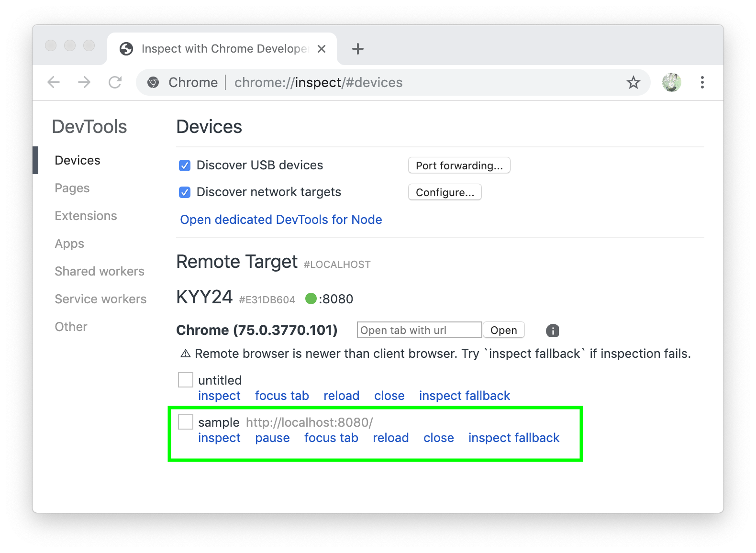Uncheck Discover USB devices
The width and height of the screenshot is (756, 553).
coord(185,166)
